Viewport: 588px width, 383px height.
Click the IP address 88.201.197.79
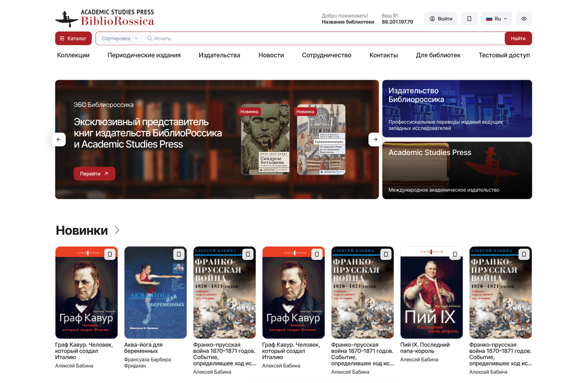point(397,22)
